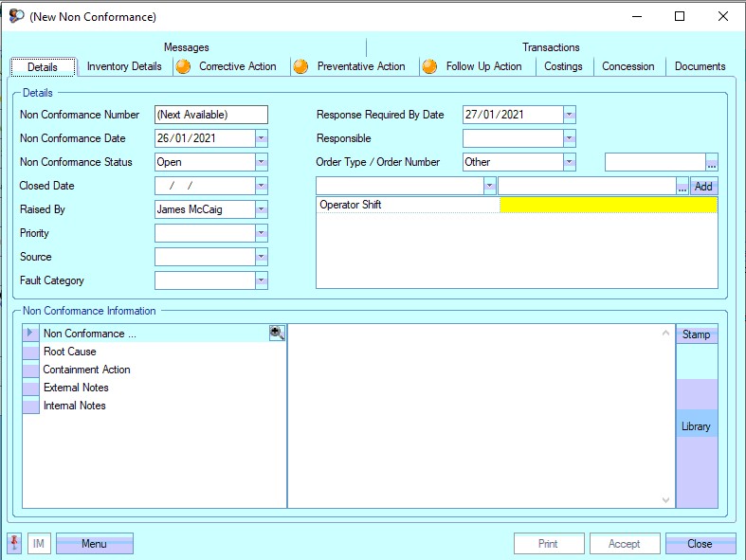This screenshot has width=746, height=560.
Task: Click the Stamp button
Action: click(696, 334)
